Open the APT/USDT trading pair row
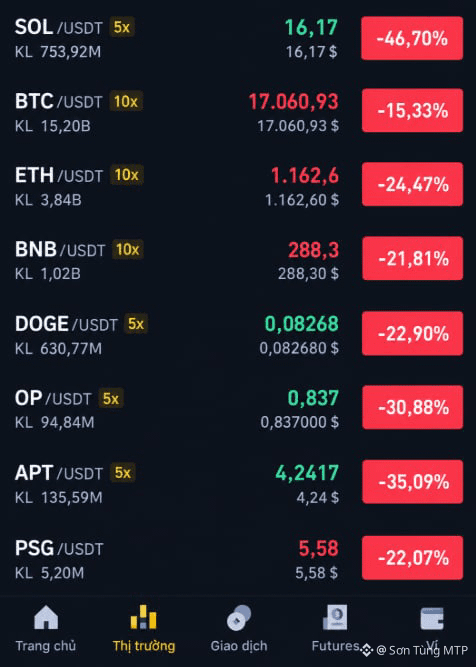 (238, 483)
